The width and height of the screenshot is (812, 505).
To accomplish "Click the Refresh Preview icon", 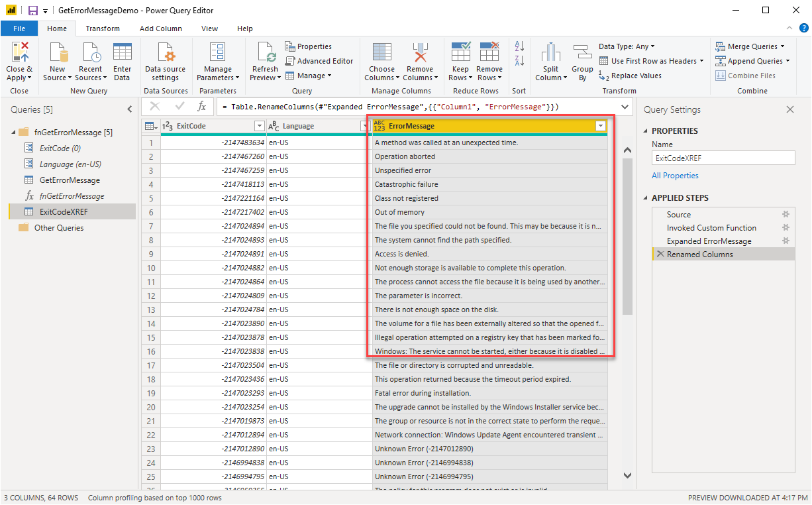I will [266, 52].
